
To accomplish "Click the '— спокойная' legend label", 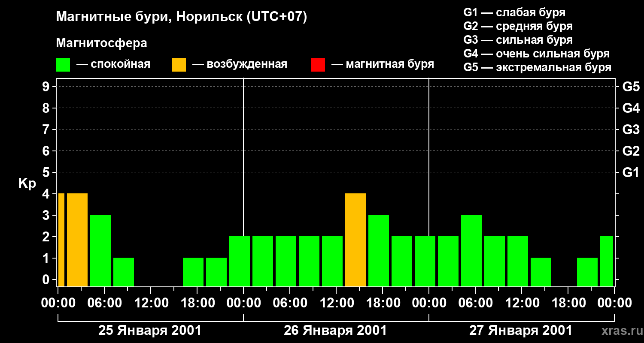I will click(113, 64).
